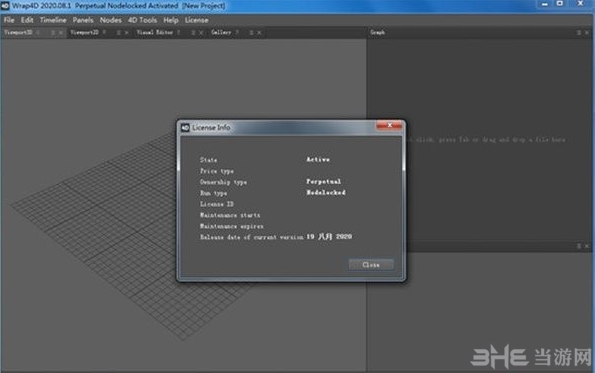Undock the Visual Editor panel
The height and width of the screenshot is (373, 595).
click(x=193, y=33)
